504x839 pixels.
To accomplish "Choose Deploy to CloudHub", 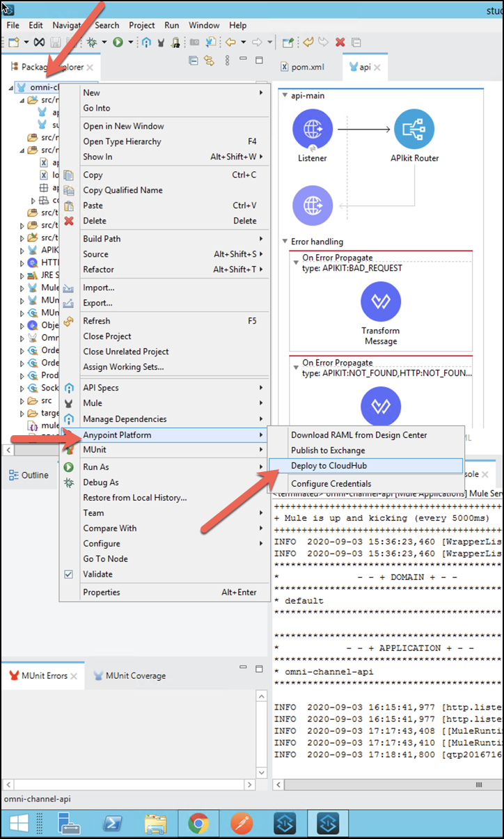I will [365, 466].
